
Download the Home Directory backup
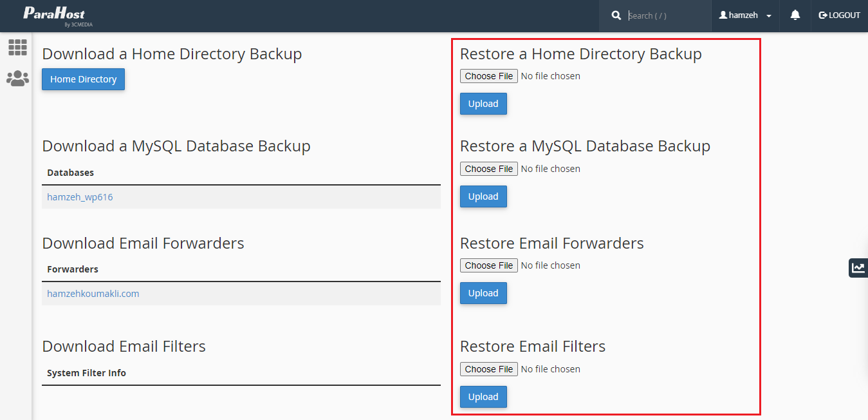point(83,79)
